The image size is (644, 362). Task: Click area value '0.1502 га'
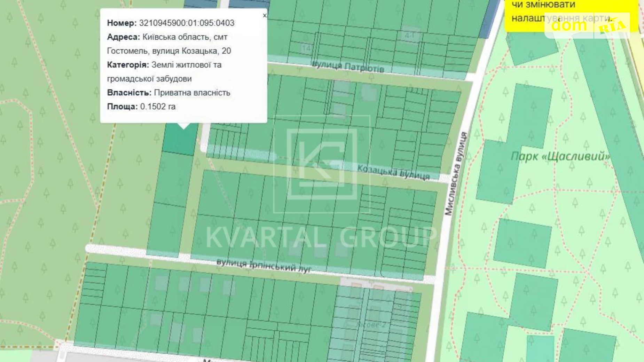coord(158,107)
